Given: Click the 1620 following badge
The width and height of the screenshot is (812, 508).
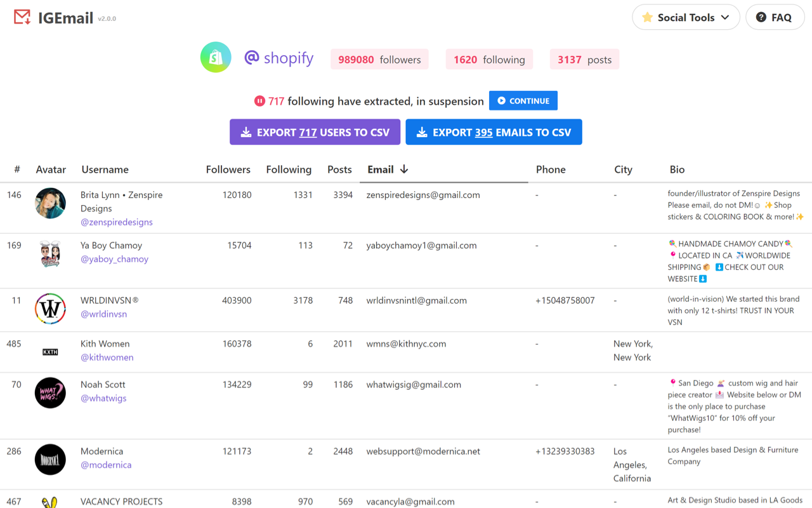Looking at the screenshot, I should pyautogui.click(x=489, y=59).
